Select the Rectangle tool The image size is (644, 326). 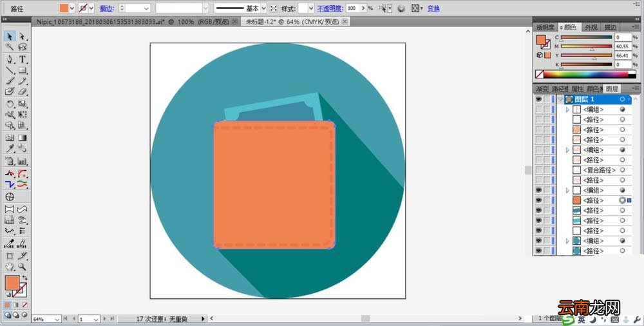[x=22, y=70]
